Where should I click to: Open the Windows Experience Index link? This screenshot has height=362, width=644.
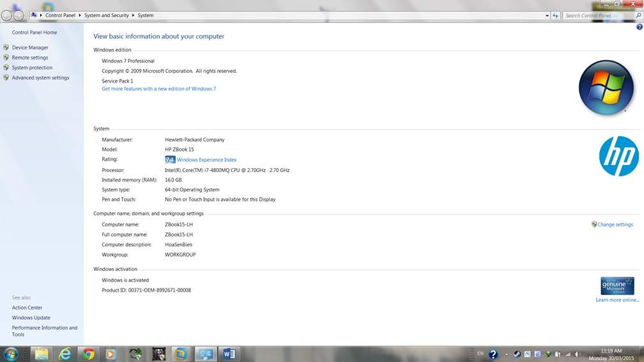pos(207,160)
